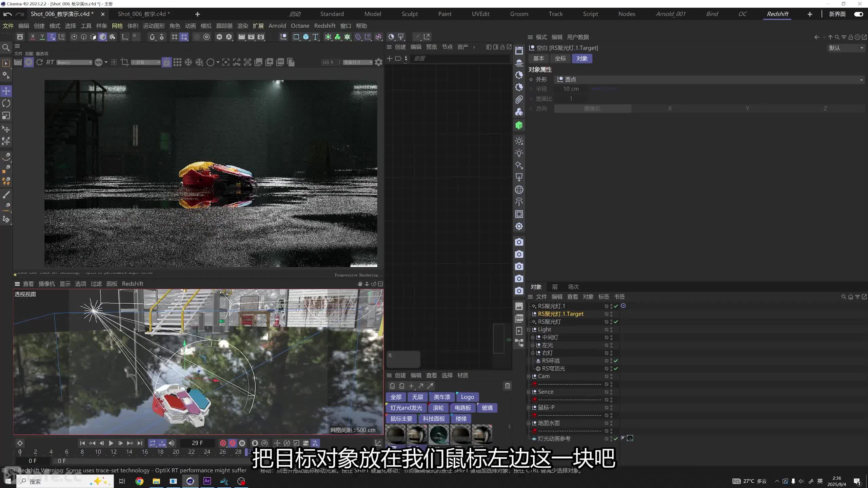This screenshot has width=868, height=488.
Task: Toggle enable checkmark for RS聚光灯.1
Action: (x=616, y=306)
